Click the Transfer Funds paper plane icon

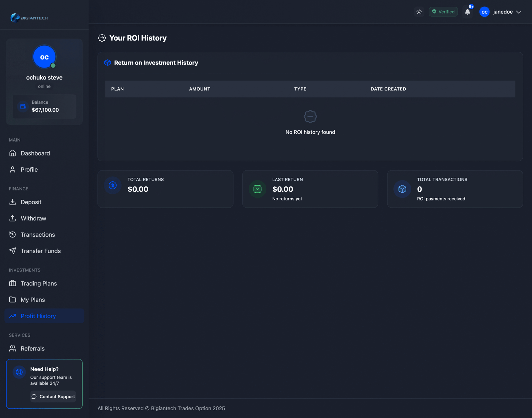13,251
